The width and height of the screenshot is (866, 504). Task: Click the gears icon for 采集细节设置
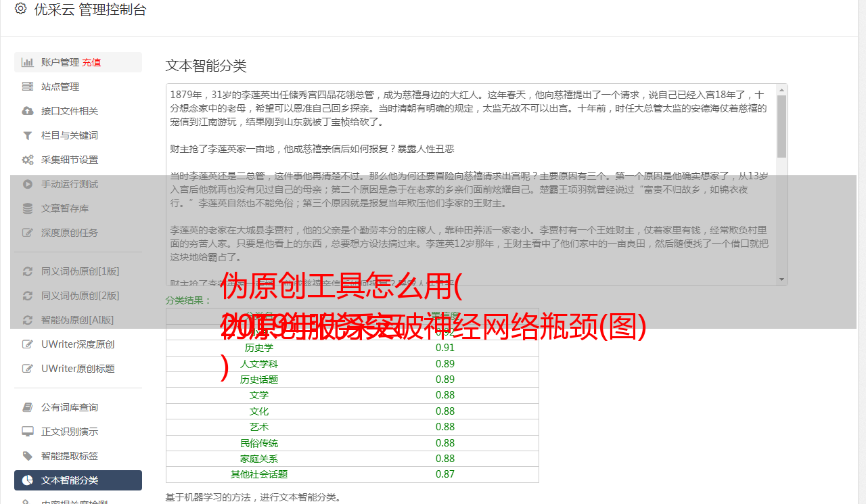[x=28, y=160]
